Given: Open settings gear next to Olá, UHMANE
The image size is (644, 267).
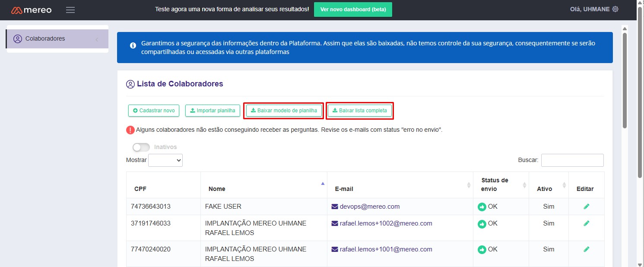Looking at the screenshot, I should [615, 10].
